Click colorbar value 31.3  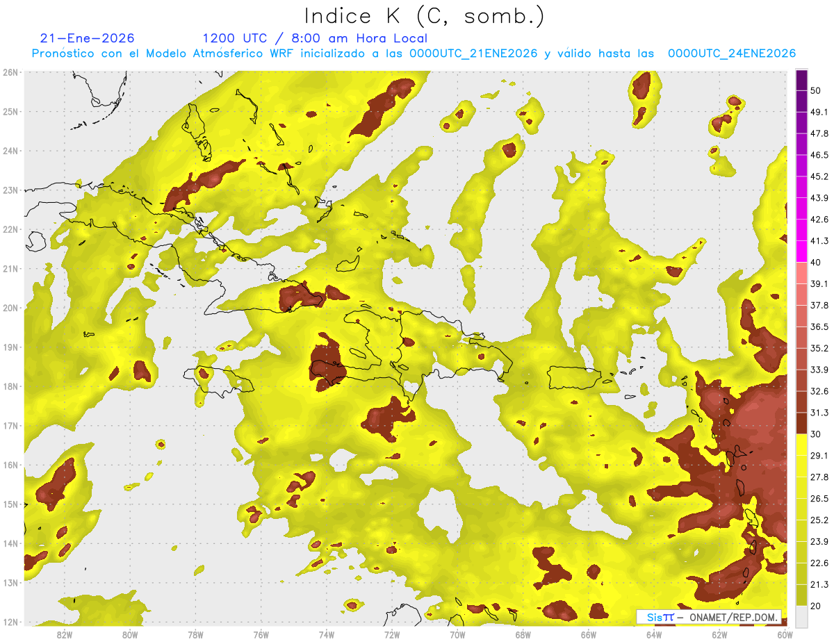tap(819, 413)
